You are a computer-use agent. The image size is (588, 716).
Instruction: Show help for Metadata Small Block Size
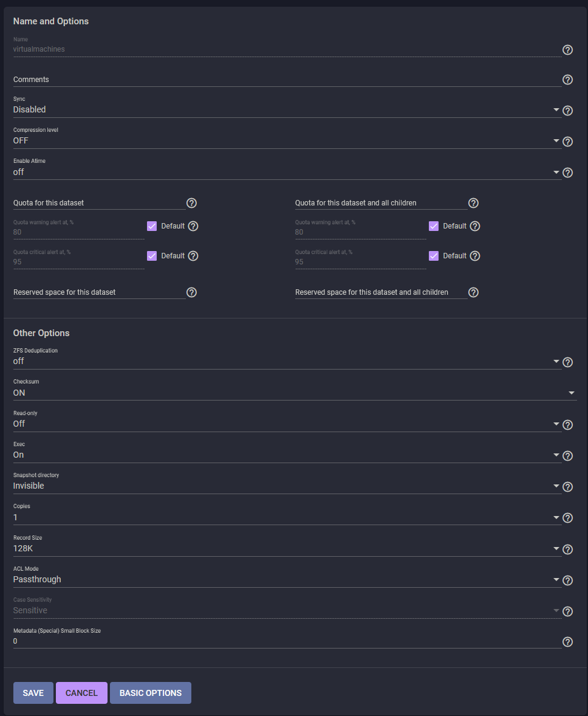click(x=567, y=642)
